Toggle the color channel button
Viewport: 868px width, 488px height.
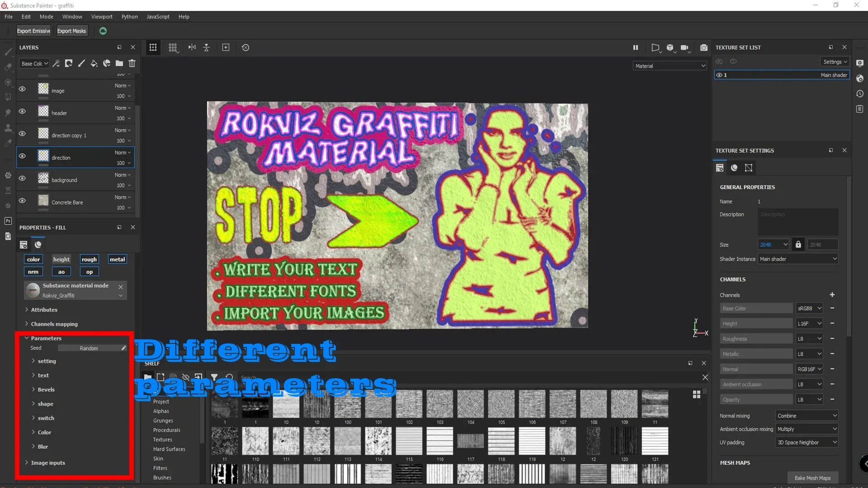[x=33, y=259]
